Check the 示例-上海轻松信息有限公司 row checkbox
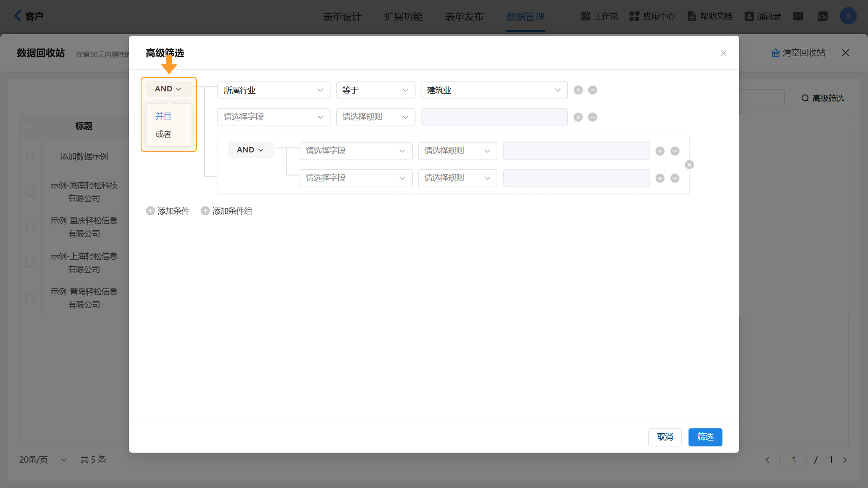This screenshot has height=488, width=868. click(30, 263)
